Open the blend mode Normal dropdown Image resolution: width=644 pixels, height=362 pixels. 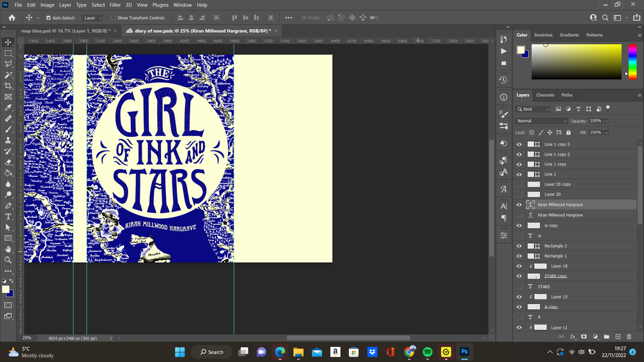coord(542,121)
